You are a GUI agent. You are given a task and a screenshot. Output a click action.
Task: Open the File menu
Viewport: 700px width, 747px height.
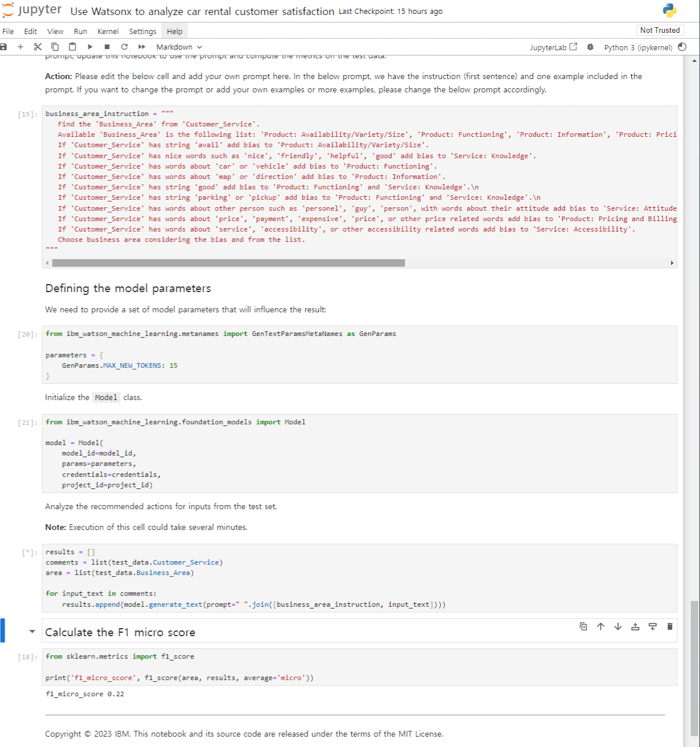(8, 31)
